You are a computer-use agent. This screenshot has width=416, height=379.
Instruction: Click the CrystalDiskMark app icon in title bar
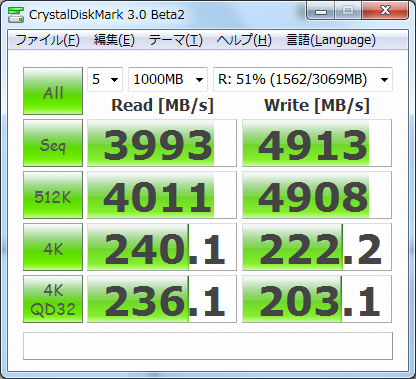16,14
